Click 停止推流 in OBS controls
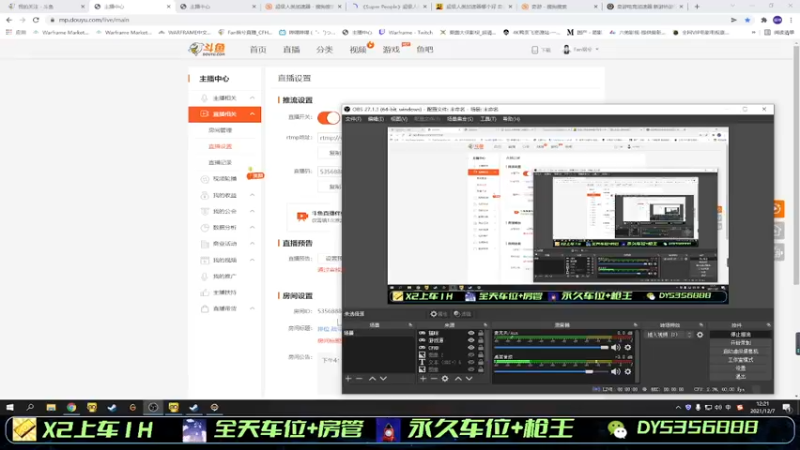 [740, 335]
